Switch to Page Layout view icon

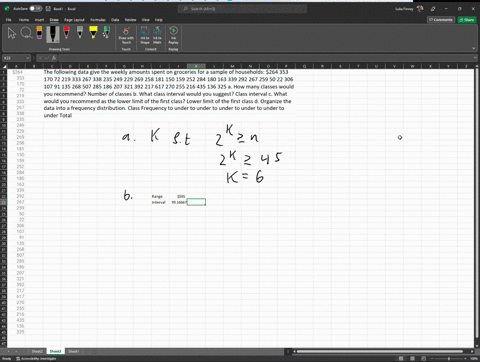[x=412, y=359]
